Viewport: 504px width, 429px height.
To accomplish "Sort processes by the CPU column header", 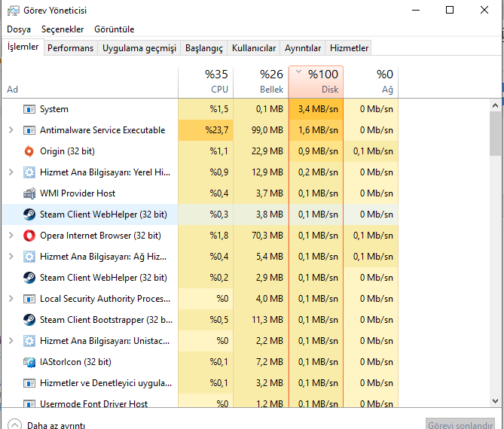I will [206, 82].
